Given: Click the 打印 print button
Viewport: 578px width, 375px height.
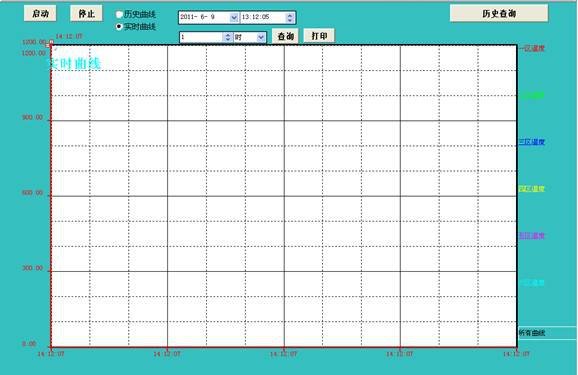Looking at the screenshot, I should 319,36.
